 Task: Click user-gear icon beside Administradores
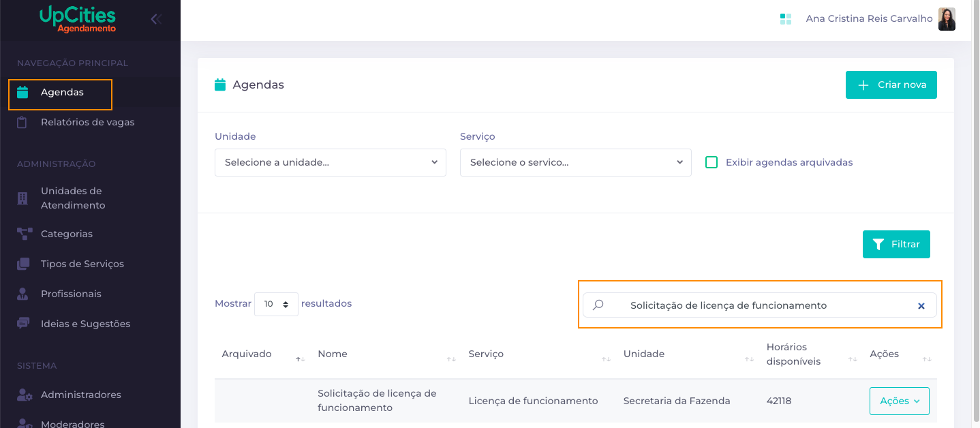25,395
